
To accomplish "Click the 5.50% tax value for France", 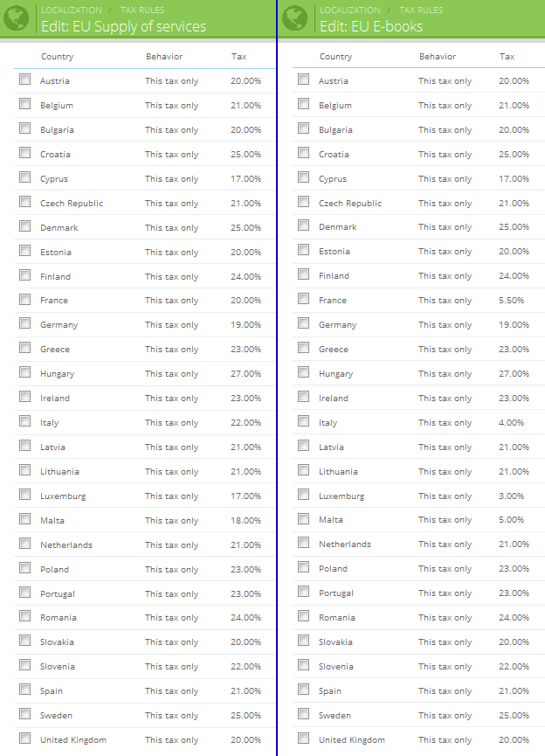I will [511, 301].
